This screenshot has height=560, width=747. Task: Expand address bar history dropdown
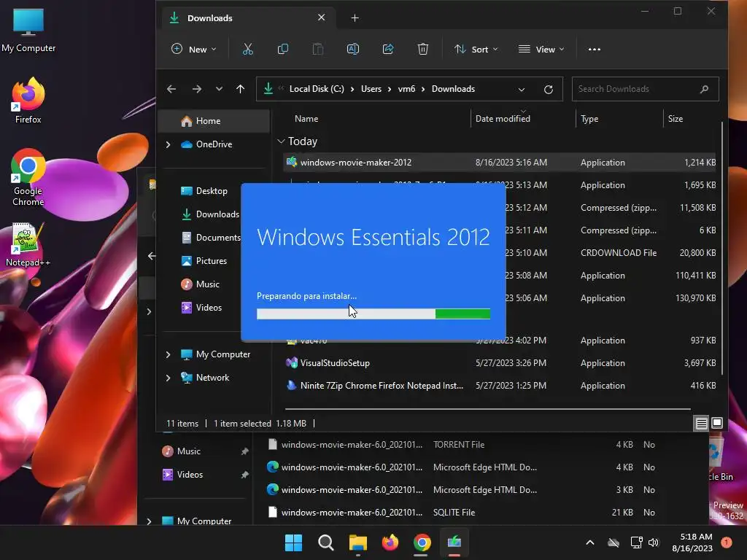tap(521, 90)
